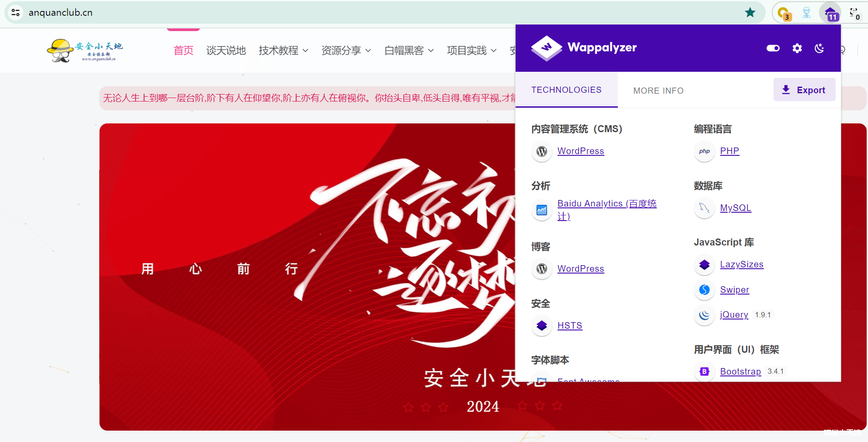Screen dimensions: 868x442
Task: Select the Bootstrap framework icon
Action: [704, 372]
